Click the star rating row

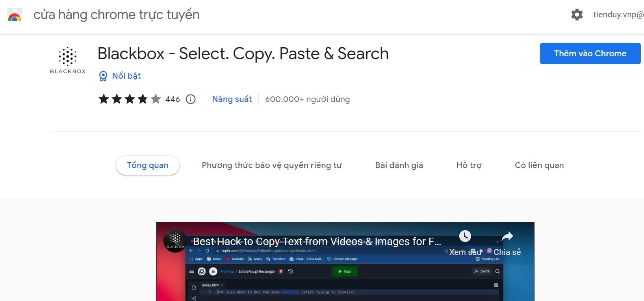130,99
